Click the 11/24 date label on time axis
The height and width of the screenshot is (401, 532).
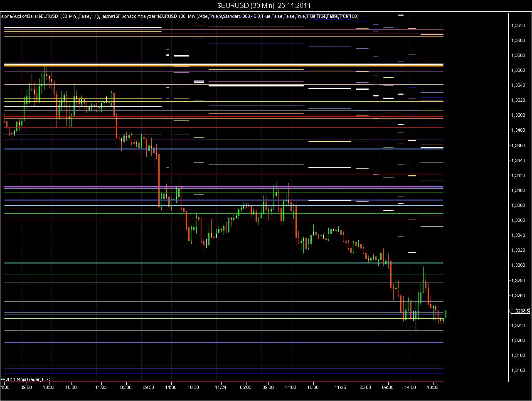[x=221, y=387]
